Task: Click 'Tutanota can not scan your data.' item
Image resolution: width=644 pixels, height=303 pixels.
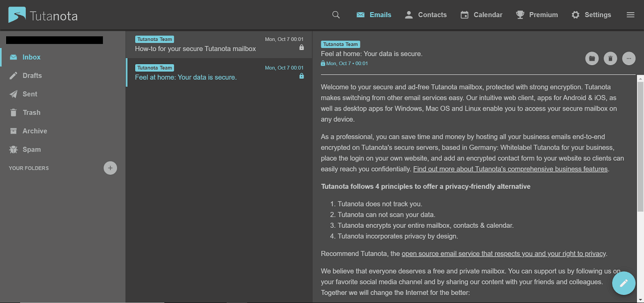Action: (x=386, y=215)
